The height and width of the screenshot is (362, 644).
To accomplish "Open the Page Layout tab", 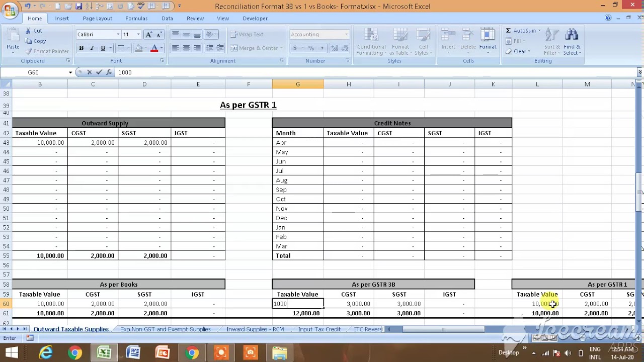I will 98,18.
